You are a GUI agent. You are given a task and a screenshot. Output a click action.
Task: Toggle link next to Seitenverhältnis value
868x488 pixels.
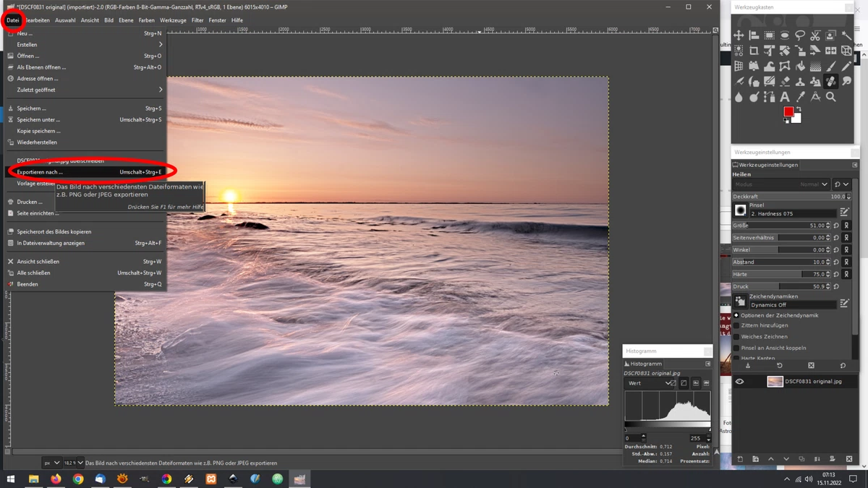point(846,237)
